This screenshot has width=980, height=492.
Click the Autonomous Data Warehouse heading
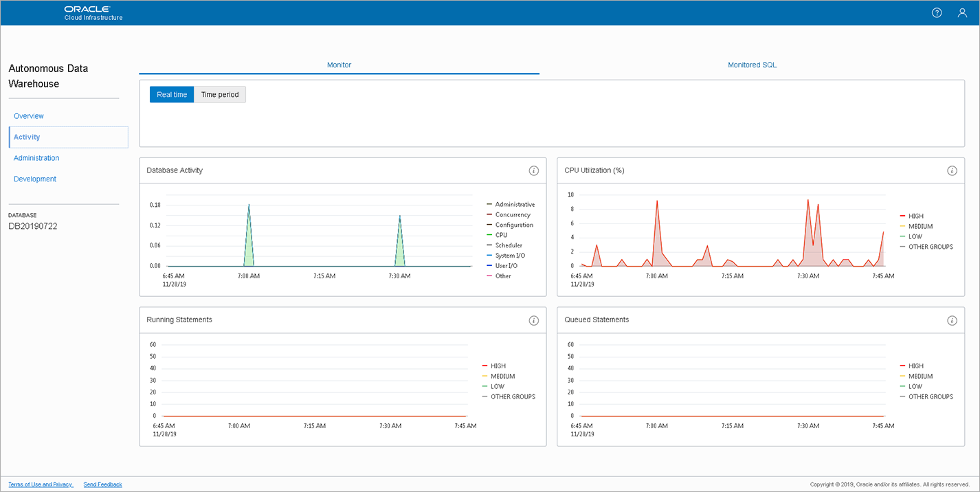[48, 76]
